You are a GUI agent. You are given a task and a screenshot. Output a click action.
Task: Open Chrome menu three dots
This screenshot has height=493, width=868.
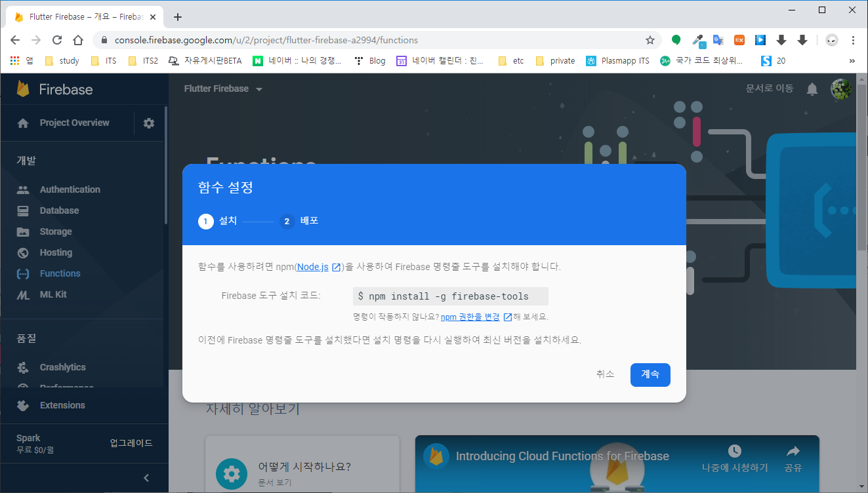(852, 40)
